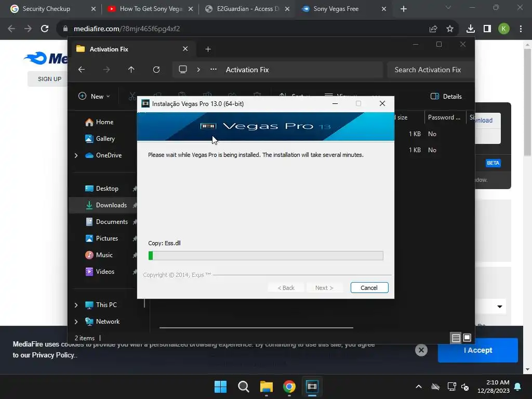Open the New dropdown in File Explorer

pyautogui.click(x=95, y=96)
